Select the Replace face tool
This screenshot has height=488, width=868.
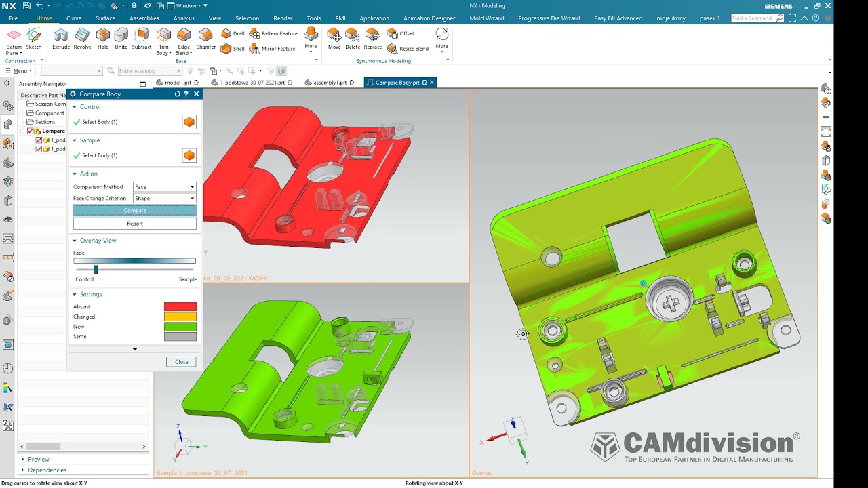click(x=373, y=39)
